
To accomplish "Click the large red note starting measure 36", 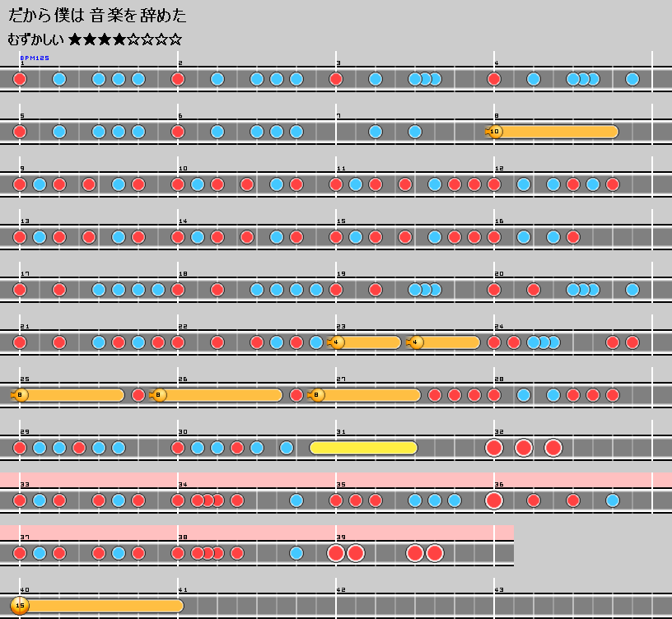I will pos(494,500).
